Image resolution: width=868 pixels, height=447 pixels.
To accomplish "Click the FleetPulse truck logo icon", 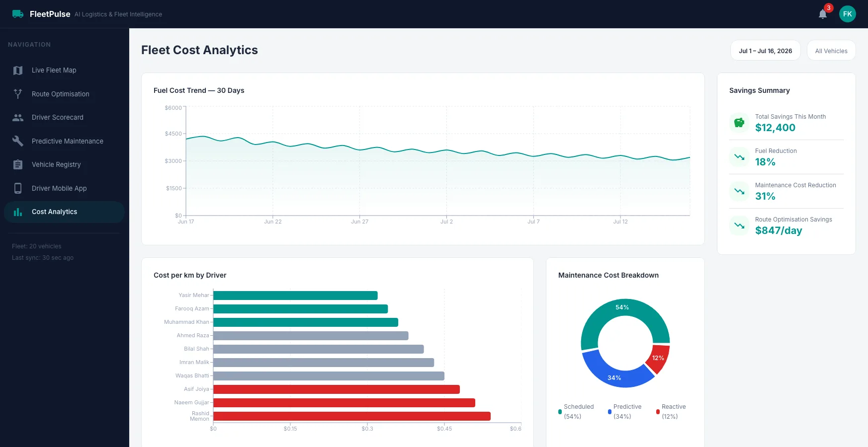I will pyautogui.click(x=18, y=14).
